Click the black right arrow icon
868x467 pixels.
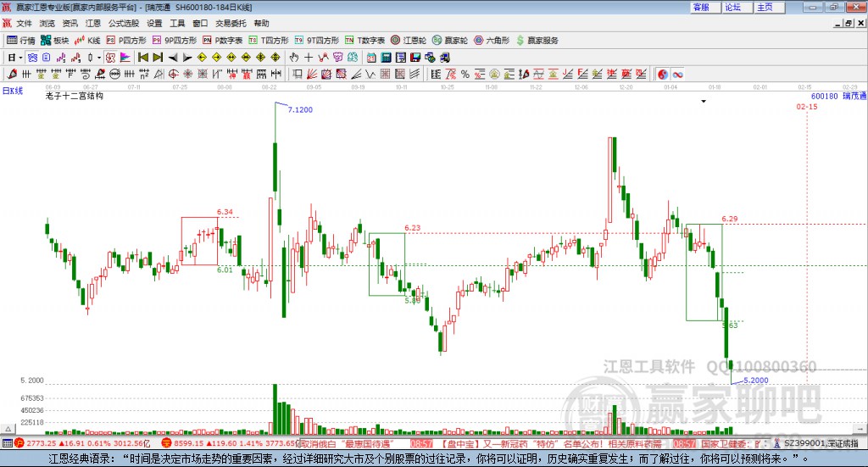coord(187,58)
